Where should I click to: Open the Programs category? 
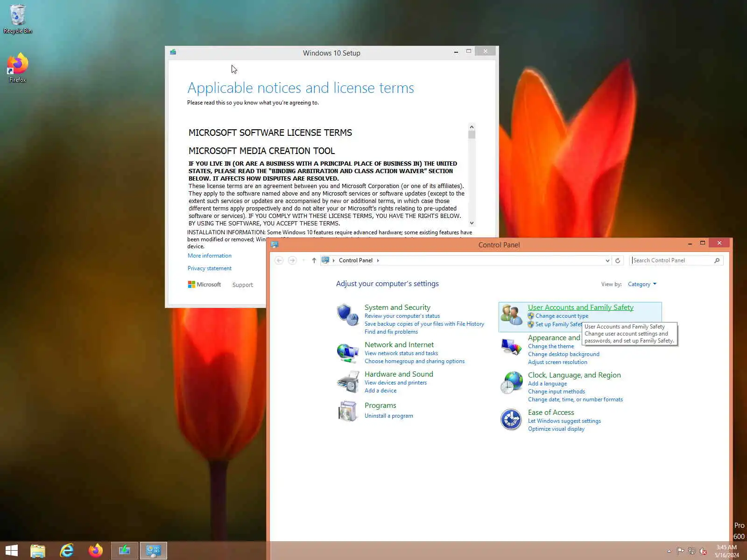(x=381, y=405)
